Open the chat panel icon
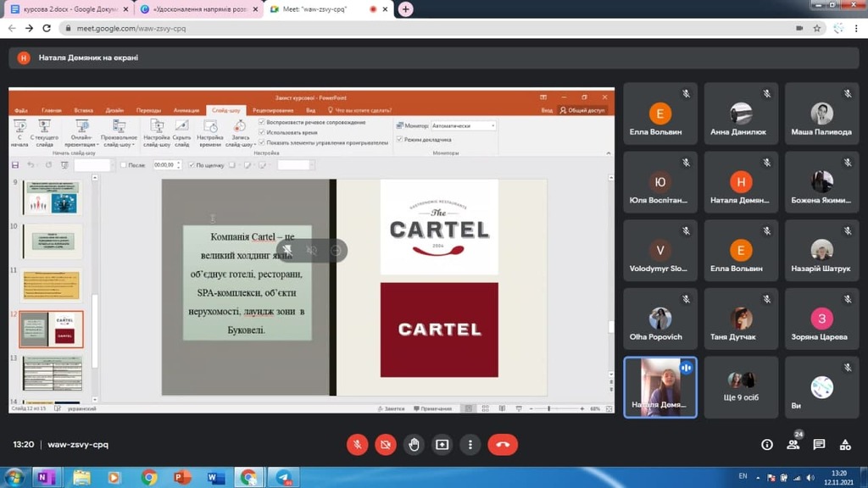The width and height of the screenshot is (868, 488). (x=819, y=444)
